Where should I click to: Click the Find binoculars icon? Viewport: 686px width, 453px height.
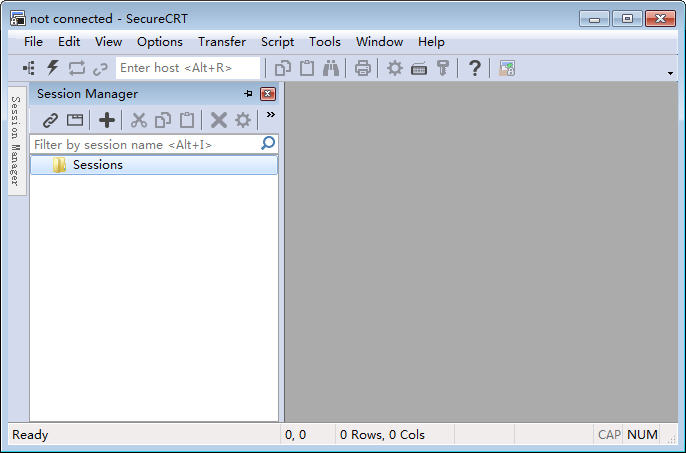331,68
